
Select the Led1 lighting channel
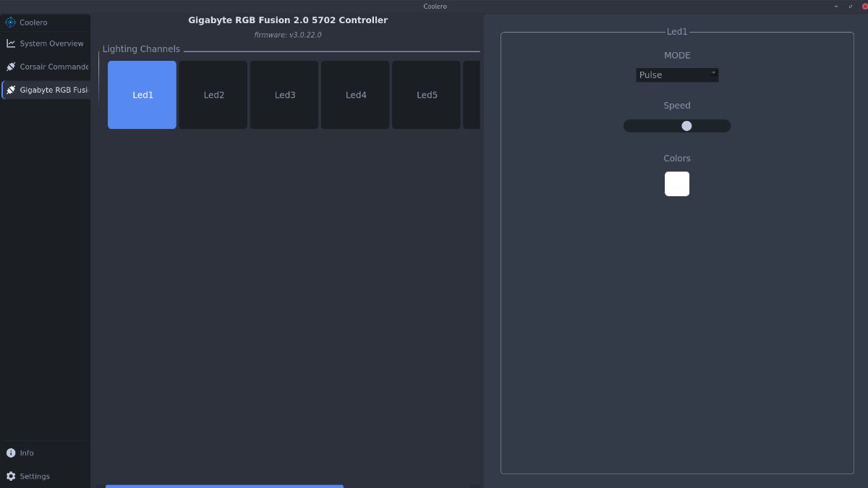[142, 95]
